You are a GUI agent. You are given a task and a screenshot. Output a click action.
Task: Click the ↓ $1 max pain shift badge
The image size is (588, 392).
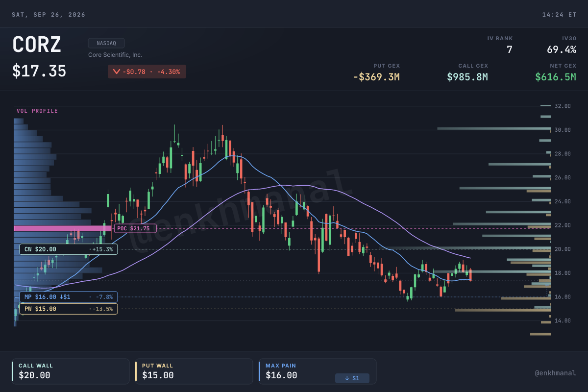coord(352,378)
